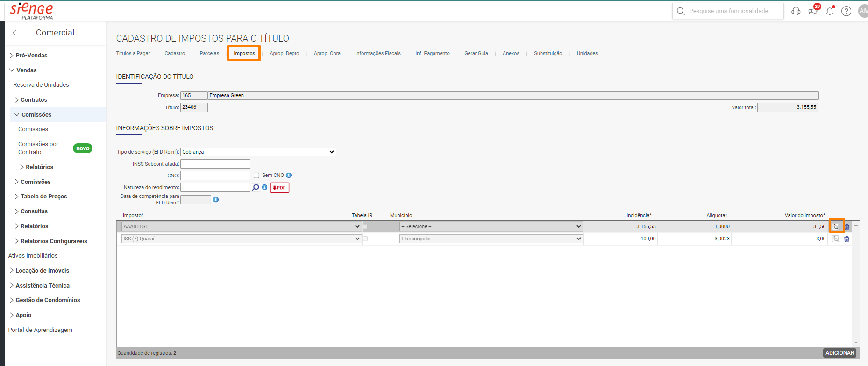Switch to the Parcelas tab
The height and width of the screenshot is (366, 868).
click(x=209, y=54)
